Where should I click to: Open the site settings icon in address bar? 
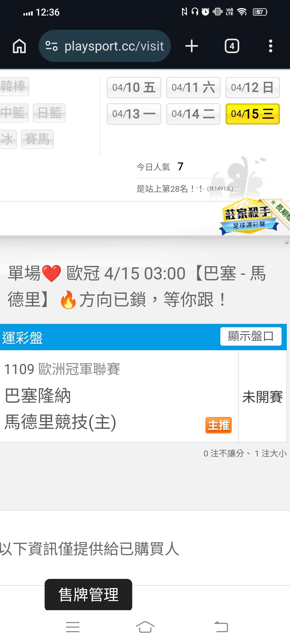[52, 46]
